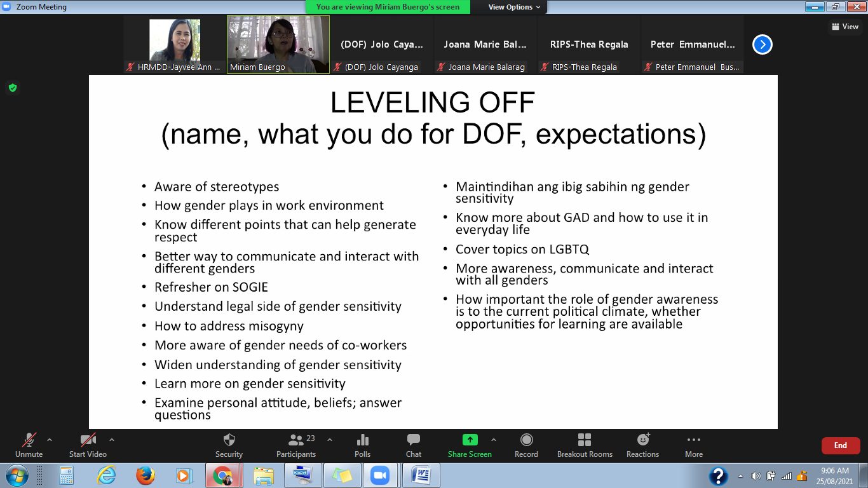This screenshot has height=488, width=868.
Task: Click the green encryption shield icon
Action: [12, 88]
